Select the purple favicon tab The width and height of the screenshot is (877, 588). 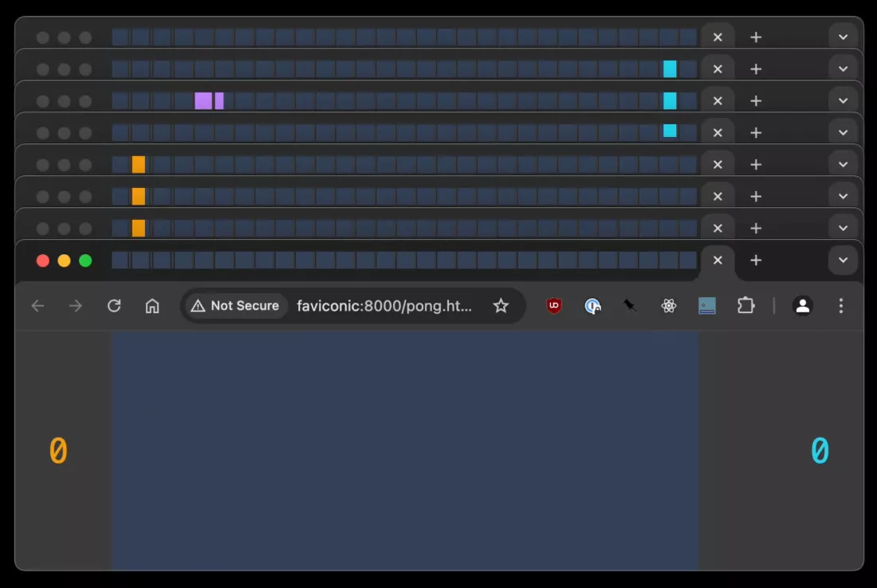click(203, 100)
